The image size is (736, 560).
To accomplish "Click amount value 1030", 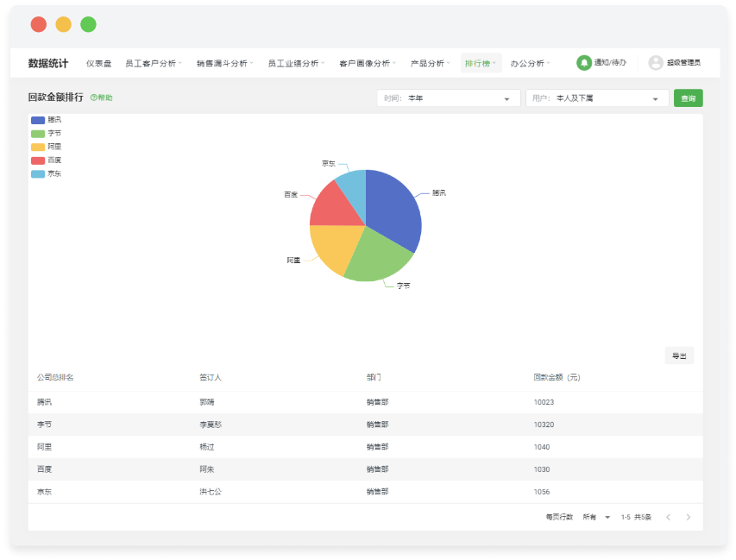I will (542, 469).
